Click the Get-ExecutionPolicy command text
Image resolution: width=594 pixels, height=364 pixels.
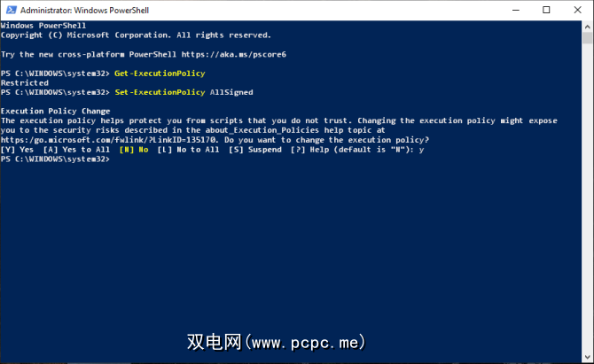[x=160, y=73]
